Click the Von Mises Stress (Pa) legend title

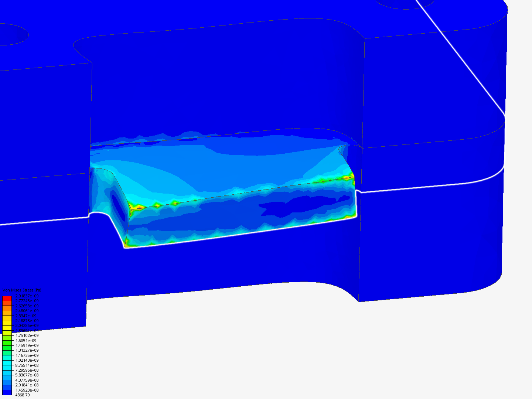pos(22,290)
